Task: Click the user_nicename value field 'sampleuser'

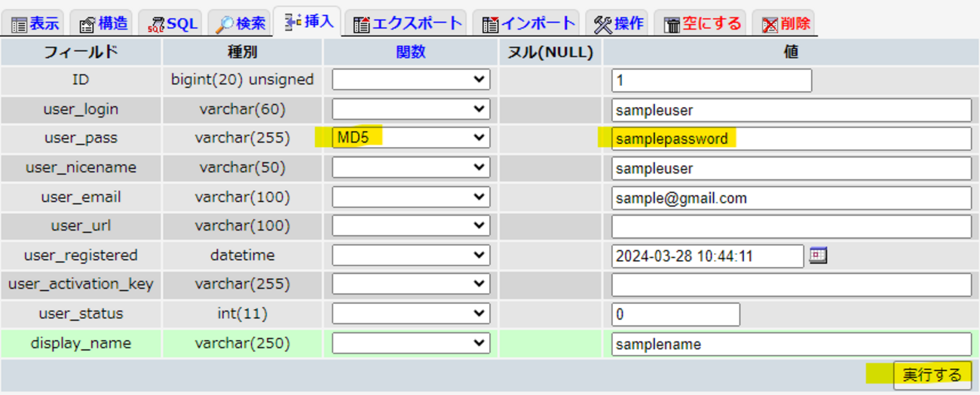Action: click(792, 168)
